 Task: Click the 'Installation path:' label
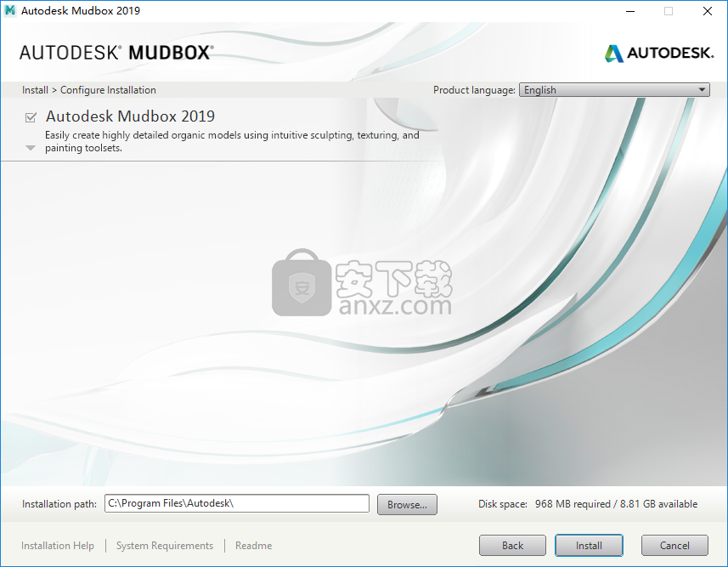59,504
